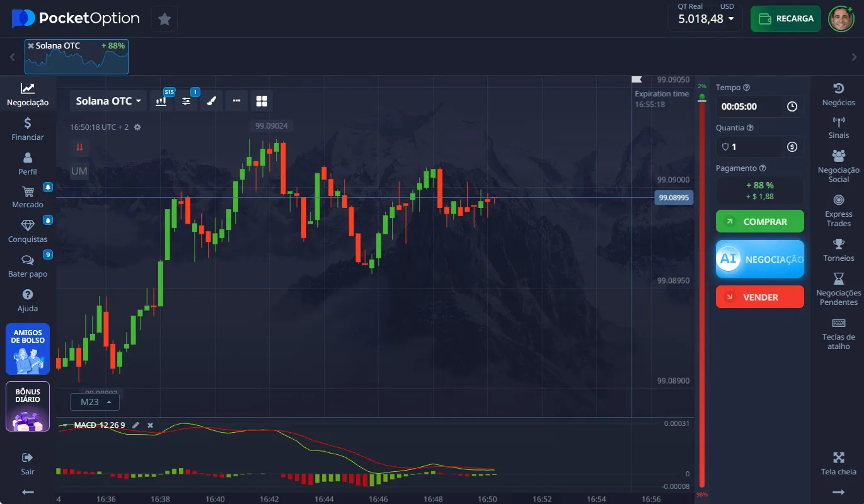Click the 16:50:18 UTC + 2 time text
The width and height of the screenshot is (864, 504).
click(99, 127)
